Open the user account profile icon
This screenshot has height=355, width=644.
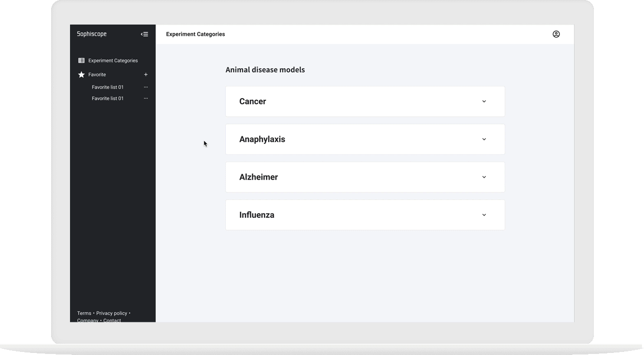click(556, 34)
